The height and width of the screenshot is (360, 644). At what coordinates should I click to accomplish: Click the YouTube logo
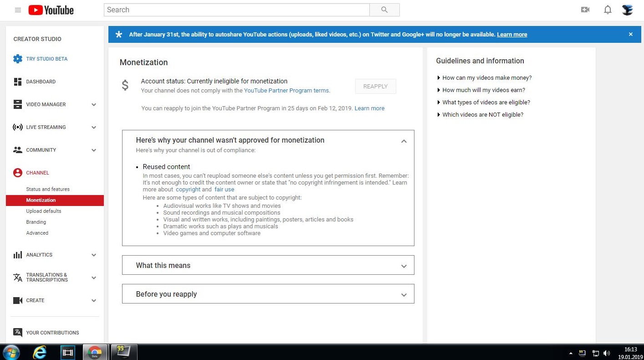pyautogui.click(x=51, y=10)
